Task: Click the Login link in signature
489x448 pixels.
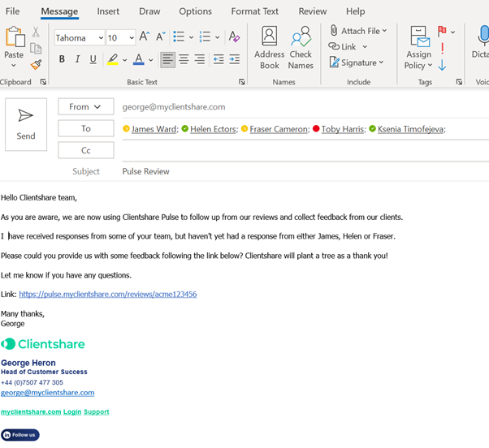Action: coord(72,411)
